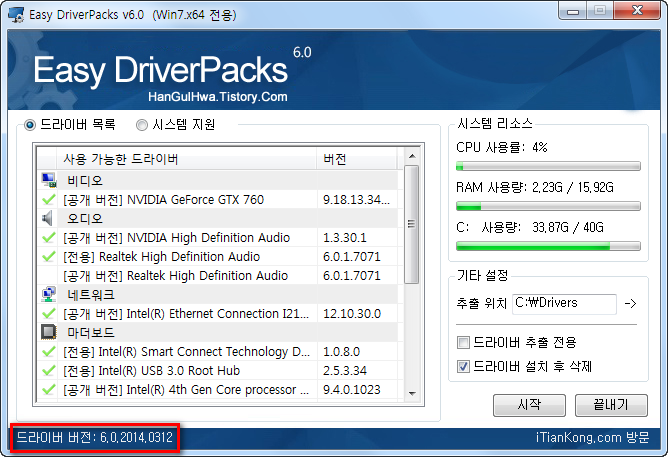
Task: Select the 비디오 category row
Action: [219, 180]
